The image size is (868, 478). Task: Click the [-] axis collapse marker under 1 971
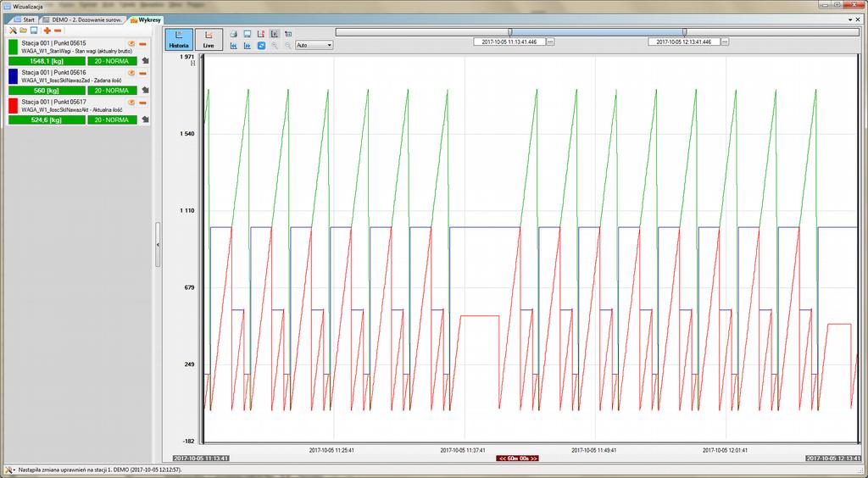192,64
